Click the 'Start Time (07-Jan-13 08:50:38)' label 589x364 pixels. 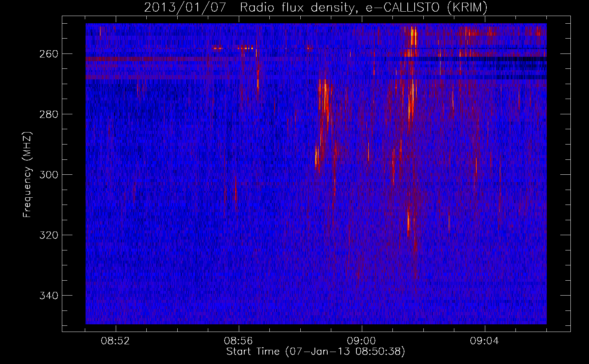point(316,352)
